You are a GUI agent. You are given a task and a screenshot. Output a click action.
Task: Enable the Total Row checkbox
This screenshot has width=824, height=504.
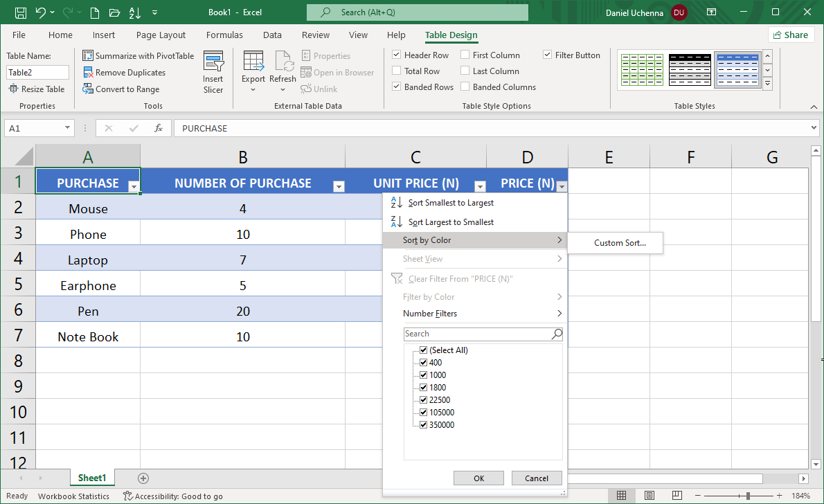point(397,71)
